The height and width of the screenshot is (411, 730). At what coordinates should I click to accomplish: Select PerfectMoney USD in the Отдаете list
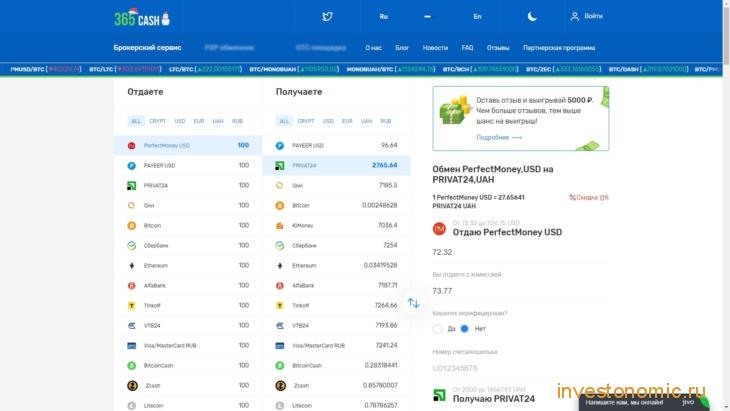(x=188, y=146)
